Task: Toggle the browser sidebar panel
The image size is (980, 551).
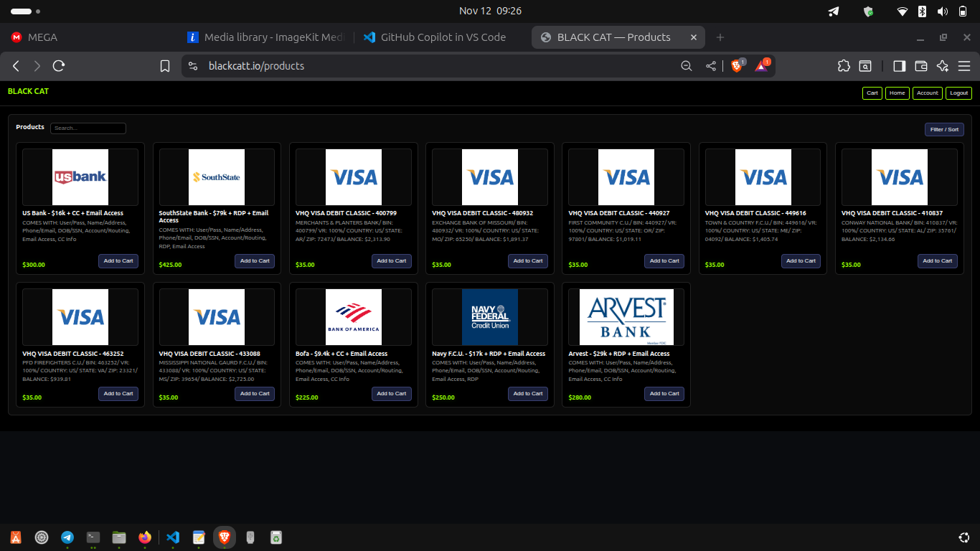Action: (x=899, y=66)
